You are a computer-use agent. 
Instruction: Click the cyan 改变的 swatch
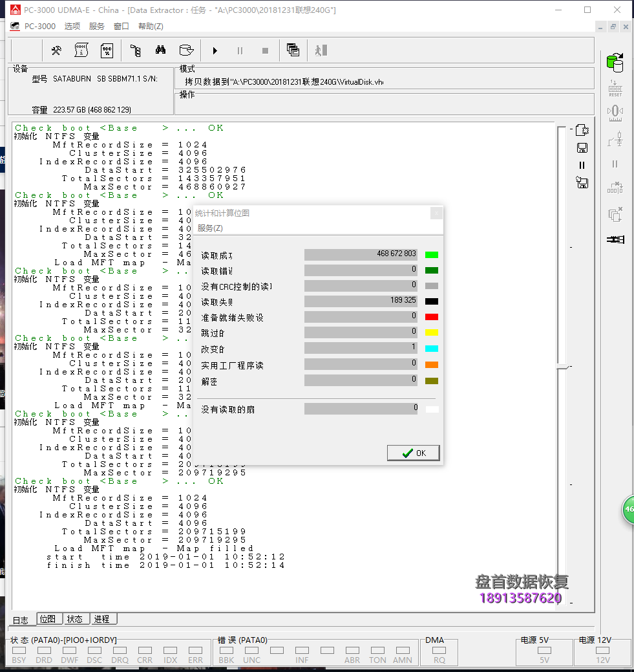pyautogui.click(x=431, y=349)
